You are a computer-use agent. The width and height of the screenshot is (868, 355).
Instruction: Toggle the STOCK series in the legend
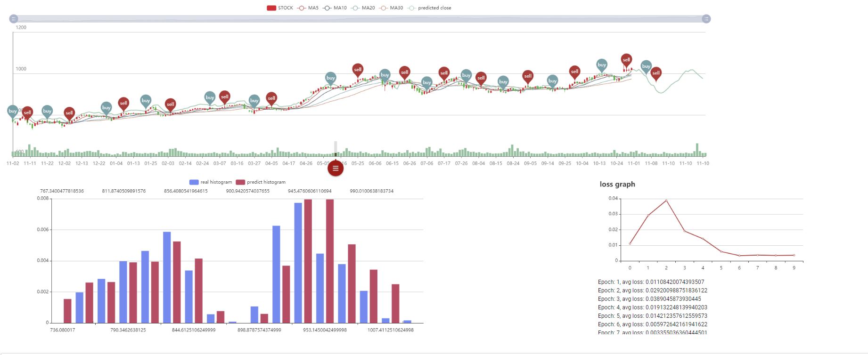click(280, 8)
